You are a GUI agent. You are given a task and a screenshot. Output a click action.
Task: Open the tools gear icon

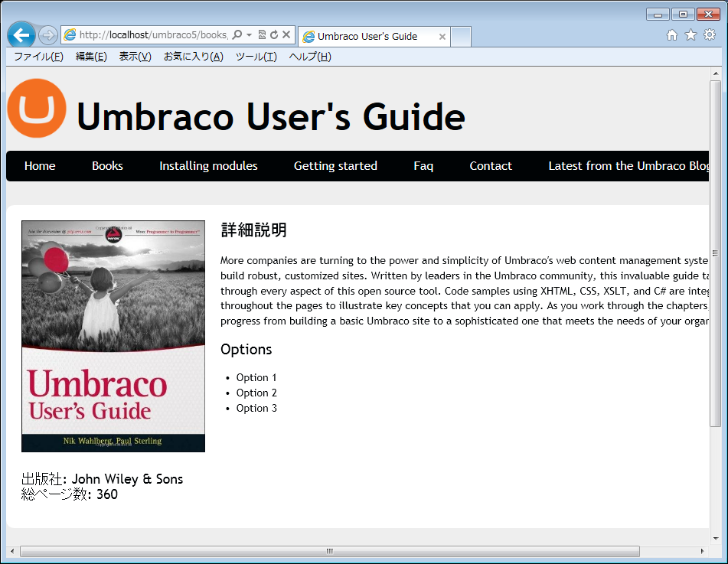(x=710, y=35)
